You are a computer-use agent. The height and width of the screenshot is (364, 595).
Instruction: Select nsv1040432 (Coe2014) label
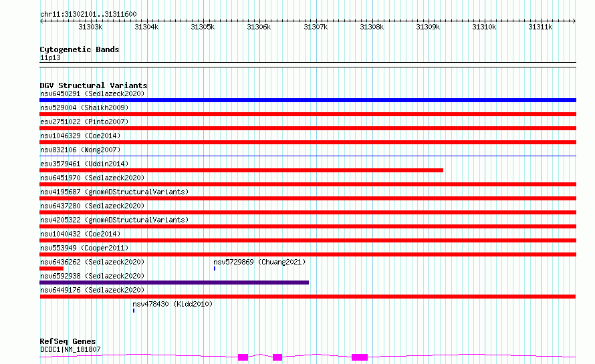pyautogui.click(x=80, y=234)
